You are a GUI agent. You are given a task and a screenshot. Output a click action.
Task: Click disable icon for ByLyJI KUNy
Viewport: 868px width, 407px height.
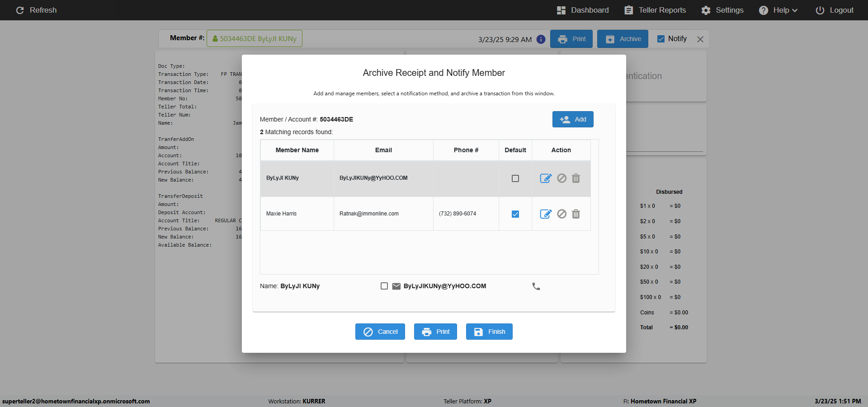tap(561, 178)
